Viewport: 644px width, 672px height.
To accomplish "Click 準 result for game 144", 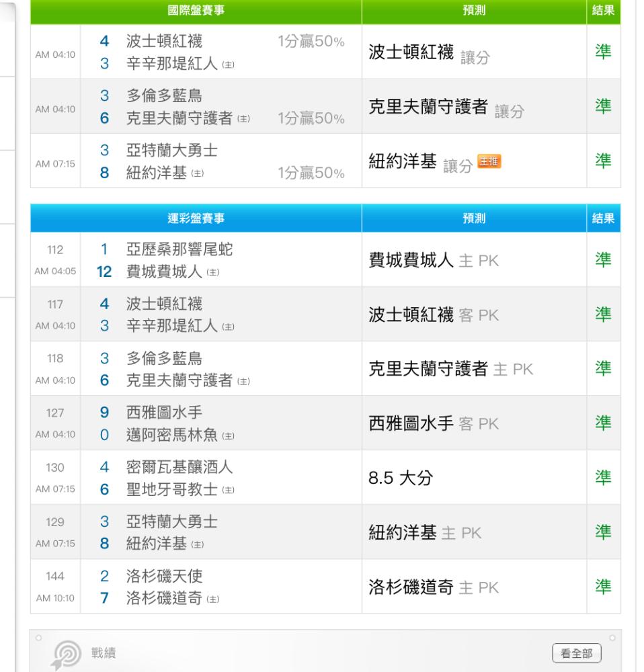I will coord(603,587).
